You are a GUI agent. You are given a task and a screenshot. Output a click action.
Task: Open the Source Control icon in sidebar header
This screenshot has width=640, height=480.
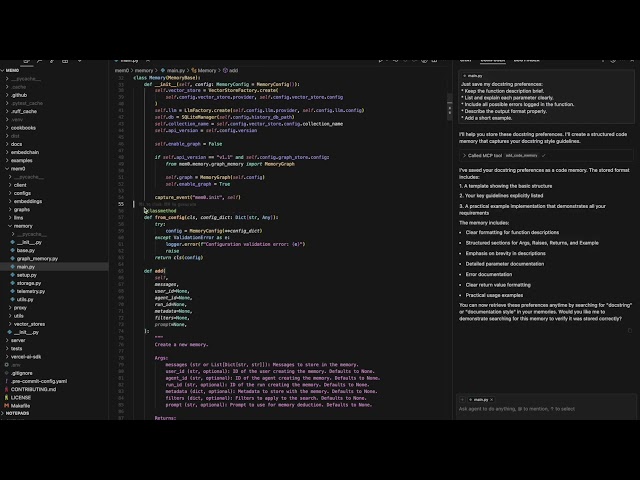[52, 61]
